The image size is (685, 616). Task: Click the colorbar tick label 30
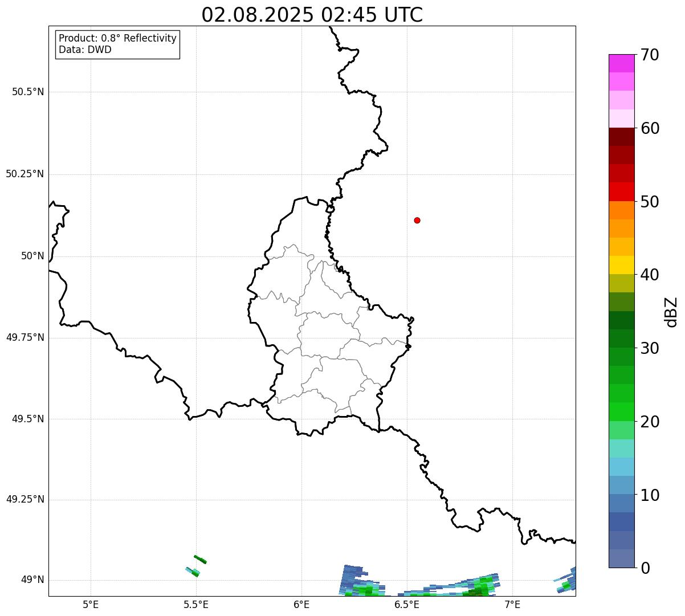(x=650, y=348)
